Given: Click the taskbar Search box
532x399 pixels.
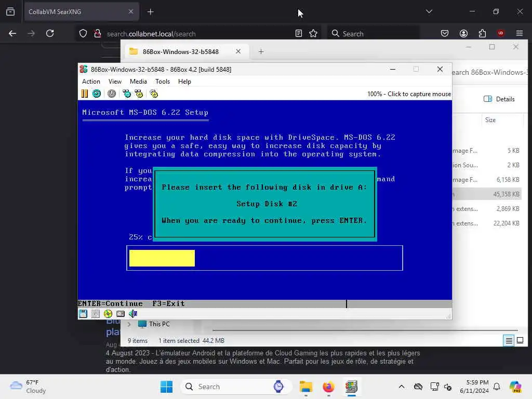Looking at the screenshot, I should pos(236,387).
